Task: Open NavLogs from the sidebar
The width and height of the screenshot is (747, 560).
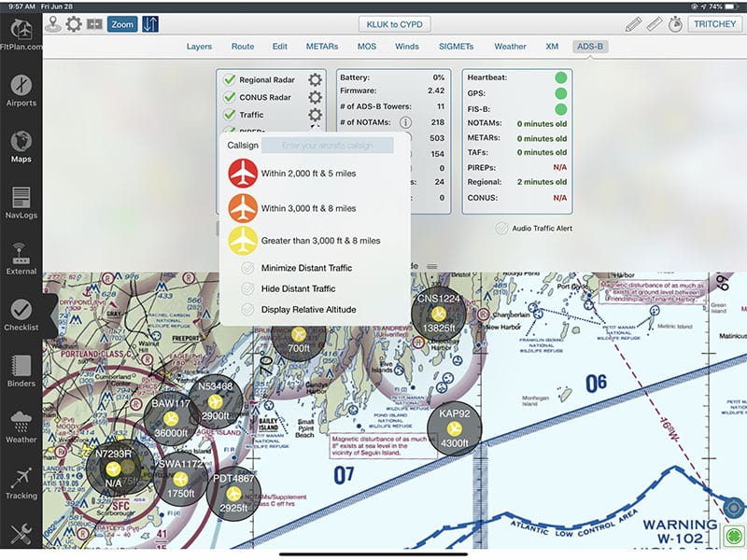Action: click(21, 203)
